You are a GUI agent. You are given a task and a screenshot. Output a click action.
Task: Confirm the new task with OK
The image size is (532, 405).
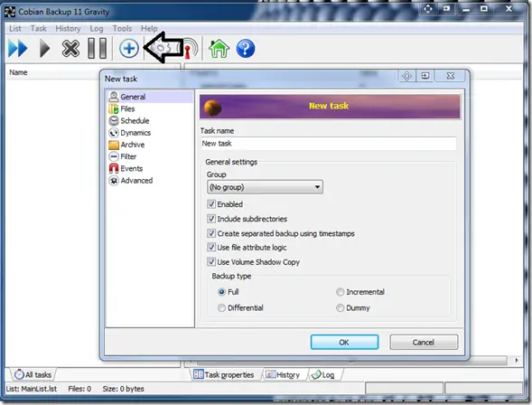[x=344, y=343]
